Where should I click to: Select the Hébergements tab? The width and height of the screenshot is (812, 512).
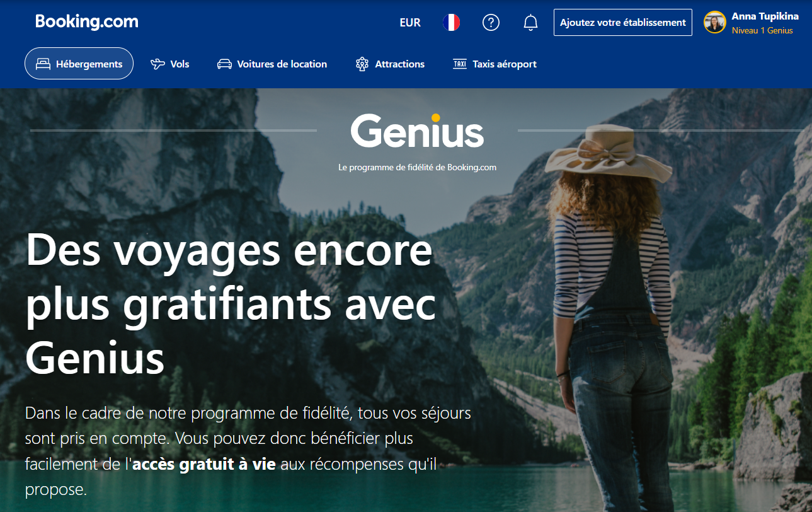pyautogui.click(x=79, y=64)
